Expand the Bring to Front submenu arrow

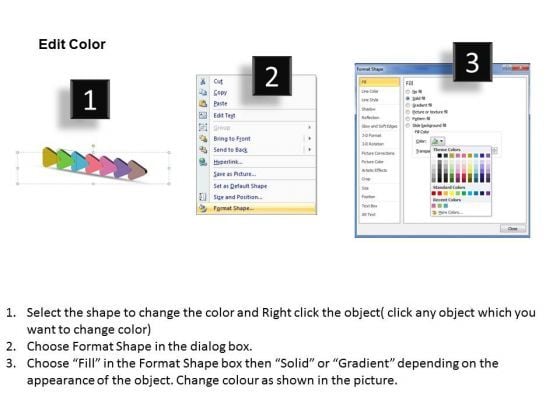(x=309, y=138)
